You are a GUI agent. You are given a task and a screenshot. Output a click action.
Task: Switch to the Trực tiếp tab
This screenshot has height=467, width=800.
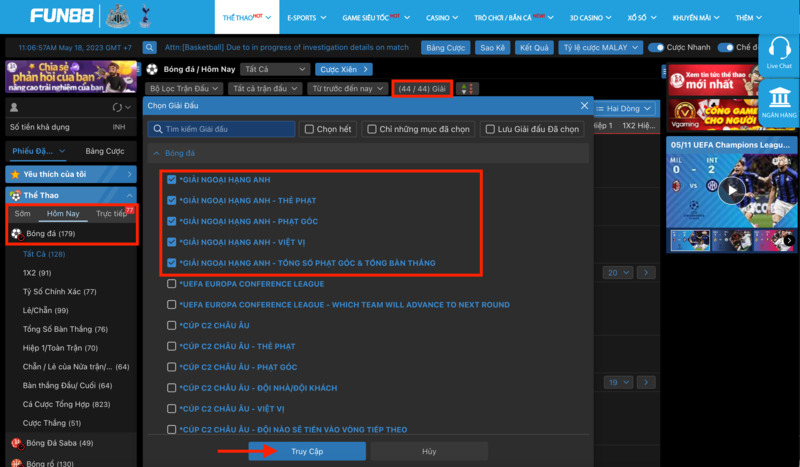pyautogui.click(x=111, y=214)
